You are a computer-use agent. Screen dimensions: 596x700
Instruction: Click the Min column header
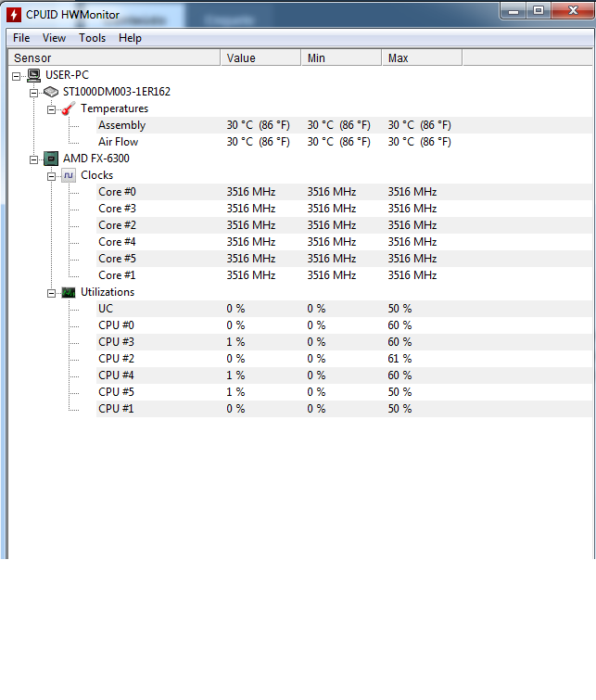click(341, 58)
